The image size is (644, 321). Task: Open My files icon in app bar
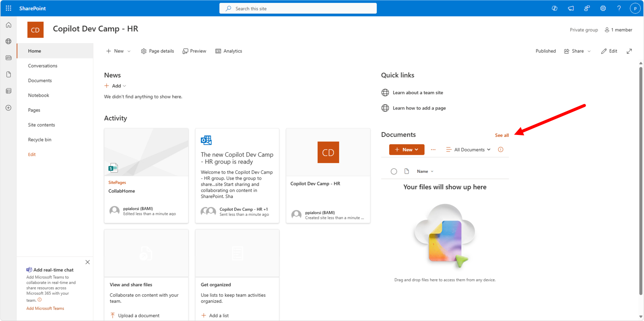(8, 75)
